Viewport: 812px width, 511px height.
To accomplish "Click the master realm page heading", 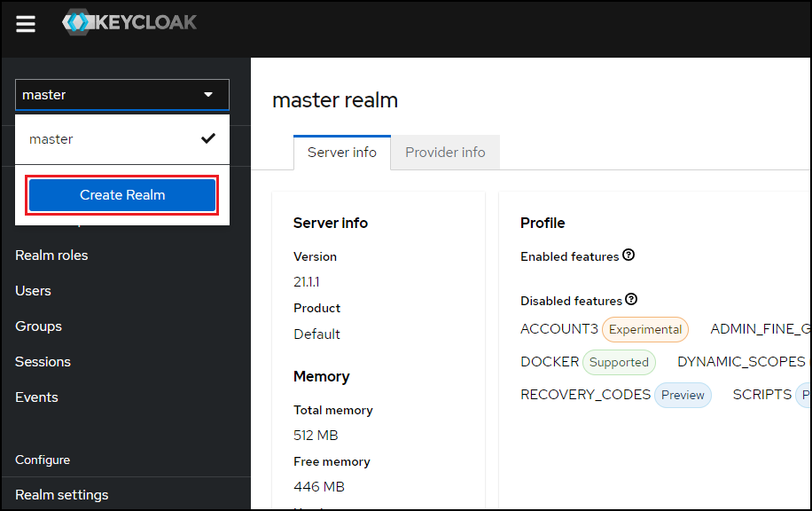I will [335, 100].
